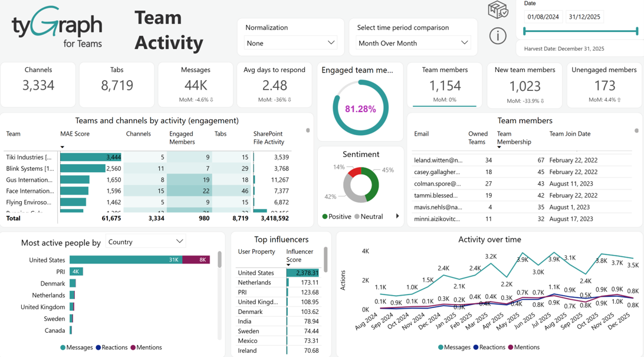Click the United States 8K mentions bar
Screen dimensions: 644x357
click(196, 260)
